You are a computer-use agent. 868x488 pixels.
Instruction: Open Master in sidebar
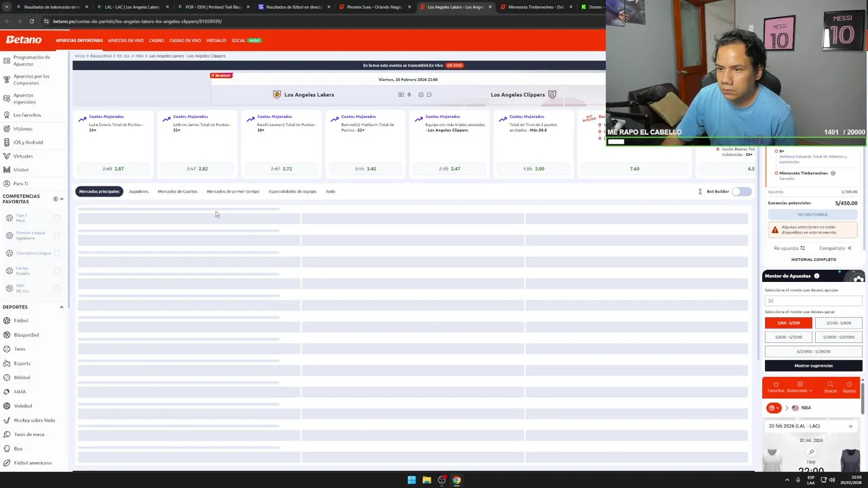click(x=21, y=169)
